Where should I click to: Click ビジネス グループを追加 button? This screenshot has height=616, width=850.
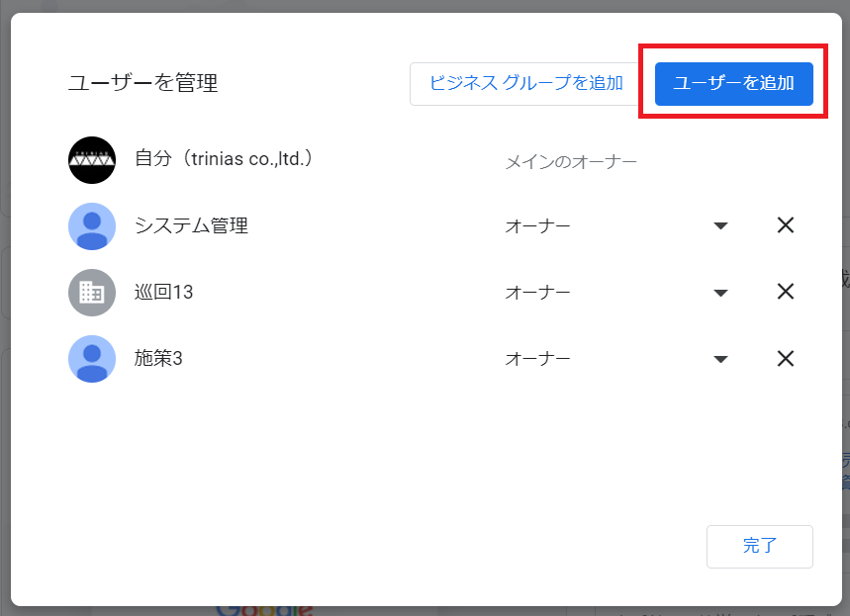click(525, 83)
